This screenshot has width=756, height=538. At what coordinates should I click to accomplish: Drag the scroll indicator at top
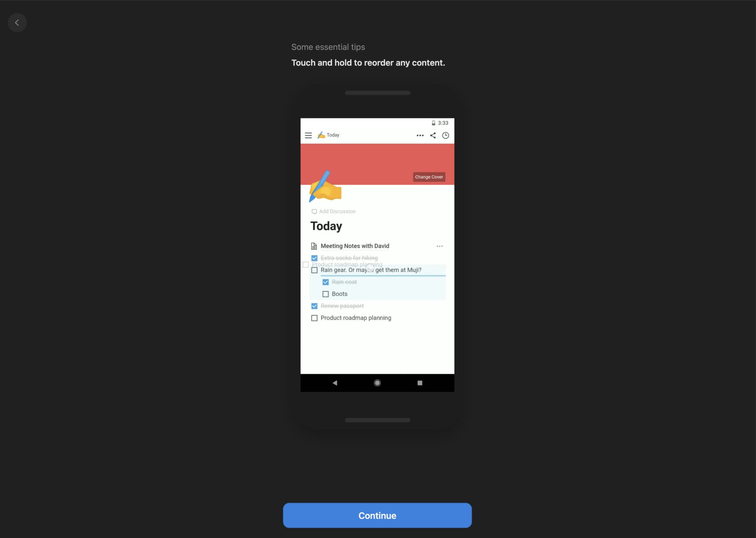click(377, 92)
